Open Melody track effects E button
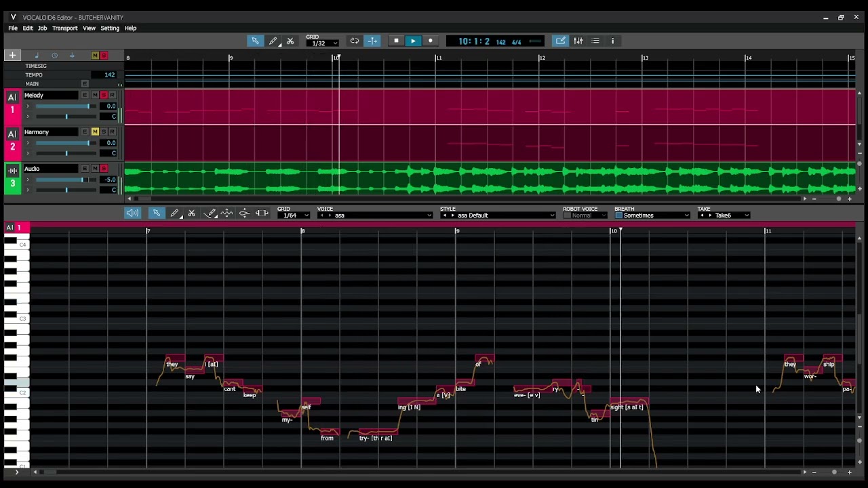This screenshot has height=488, width=868. coord(85,95)
